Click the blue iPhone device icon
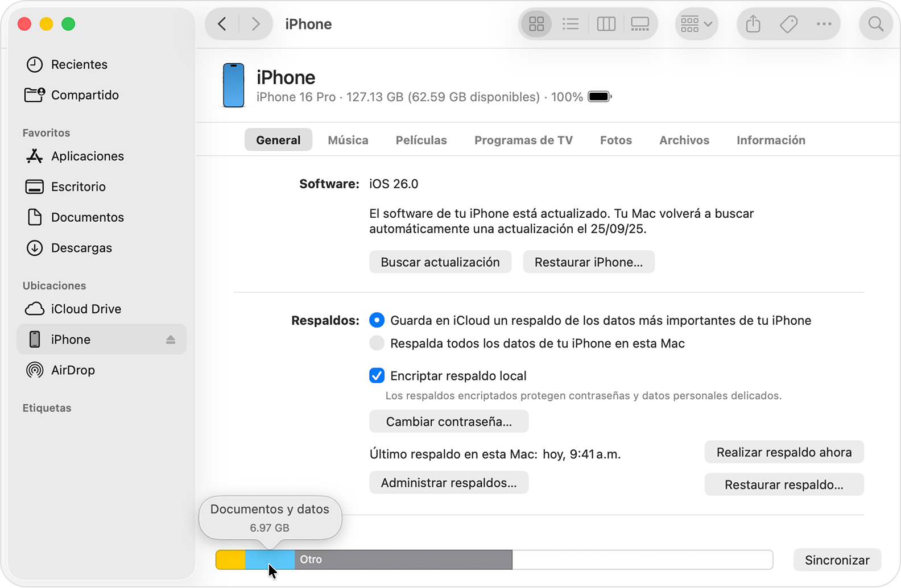Image resolution: width=901 pixels, height=588 pixels. [x=233, y=85]
